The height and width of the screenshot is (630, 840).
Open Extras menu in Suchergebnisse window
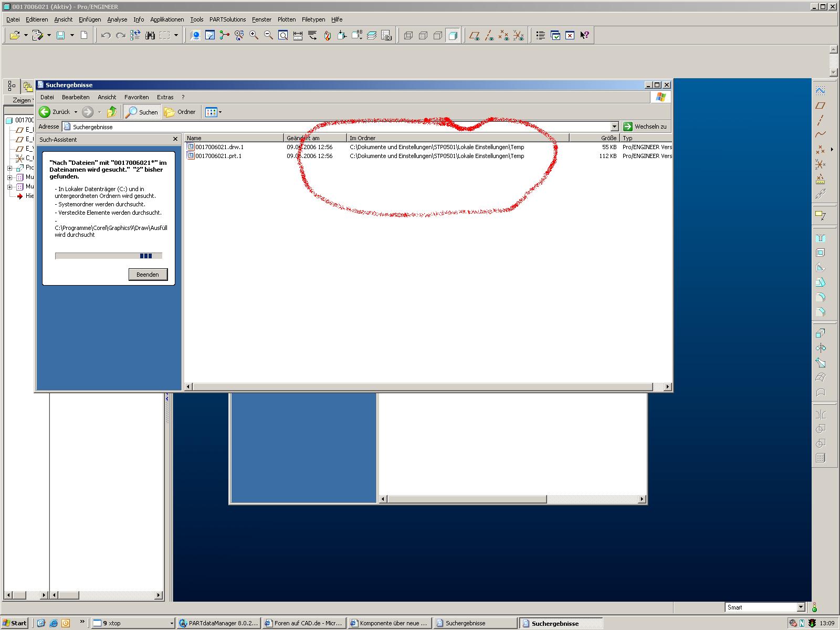coord(165,97)
